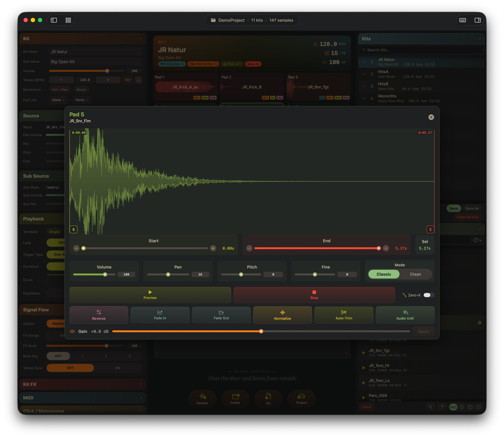Image resolution: width=504 pixels, height=438 pixels.
Task: Select Mute Grp 2
Action: coord(106,356)
